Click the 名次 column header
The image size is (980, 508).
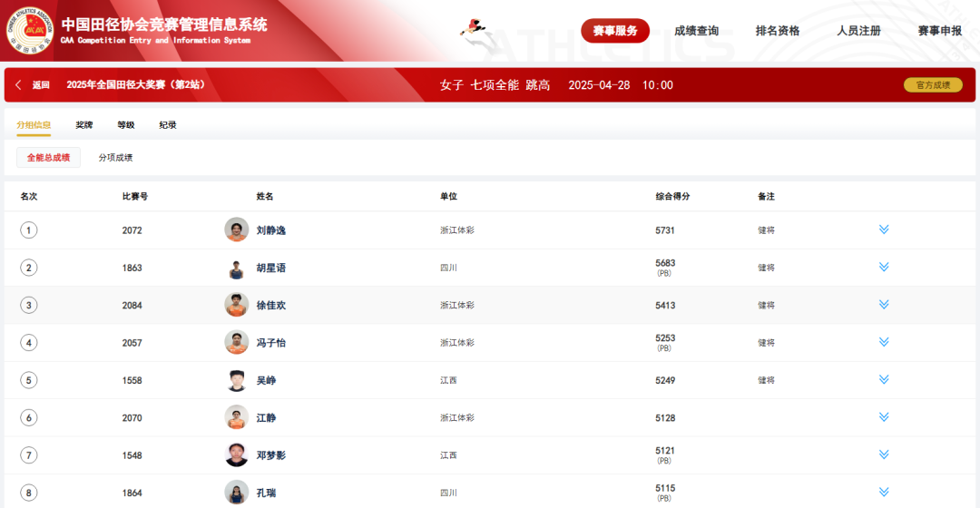tap(29, 196)
